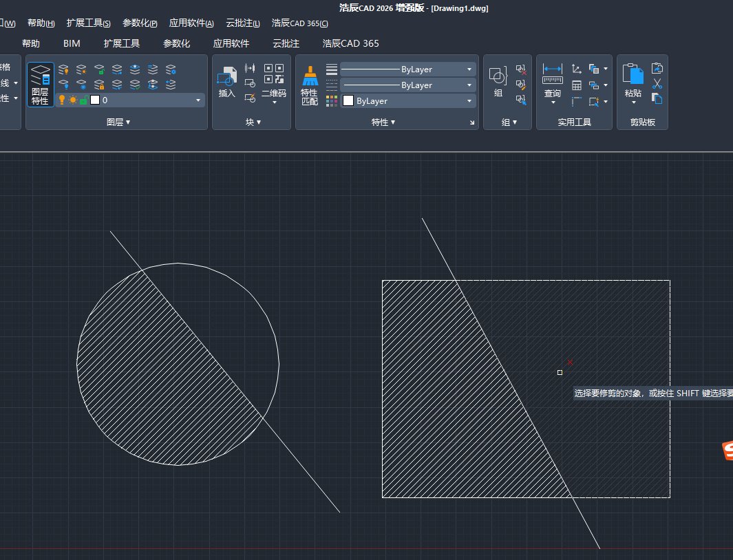Open the ByLayer color dropdown
The height and width of the screenshot is (560, 733).
[x=469, y=101]
